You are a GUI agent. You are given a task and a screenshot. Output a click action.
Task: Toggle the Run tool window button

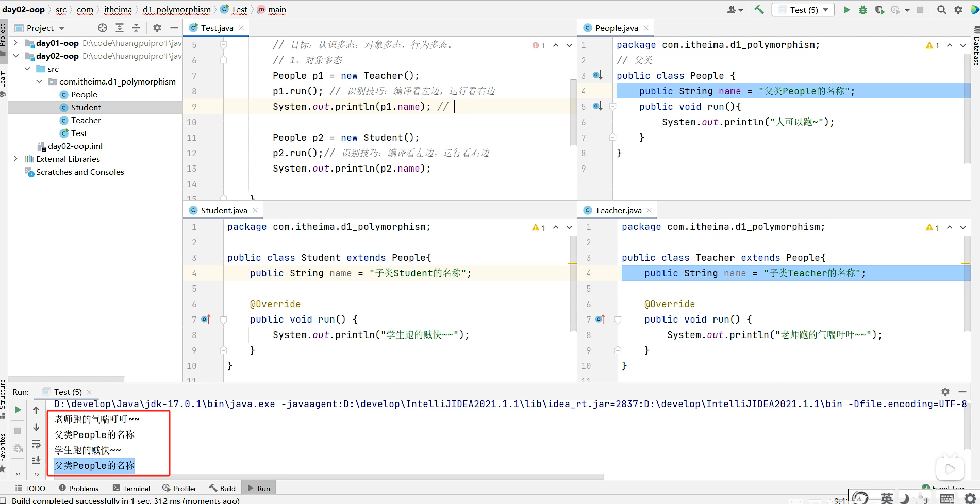(258, 488)
